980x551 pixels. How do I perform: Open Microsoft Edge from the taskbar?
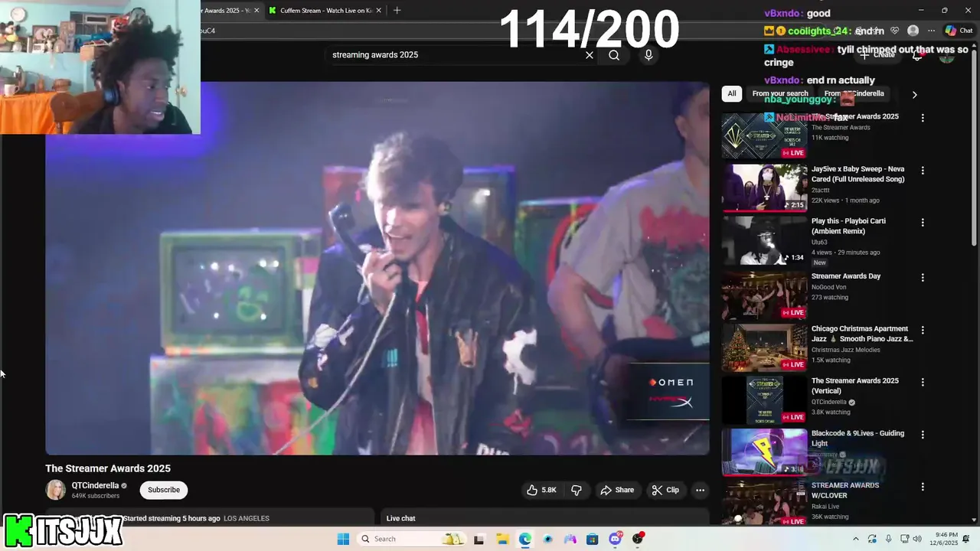[x=525, y=539]
